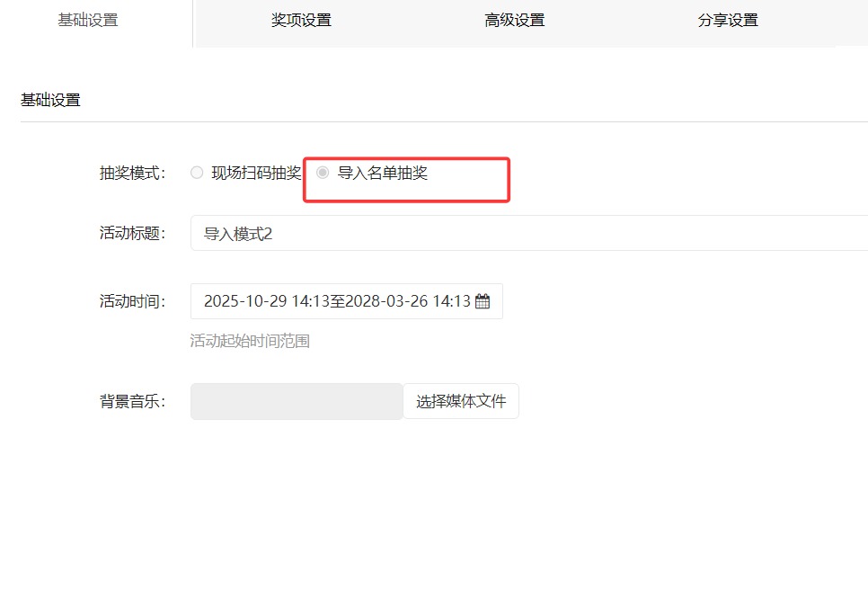Select the 导入名单抽奖 radio button
This screenshot has height=589, width=868.
[x=323, y=173]
